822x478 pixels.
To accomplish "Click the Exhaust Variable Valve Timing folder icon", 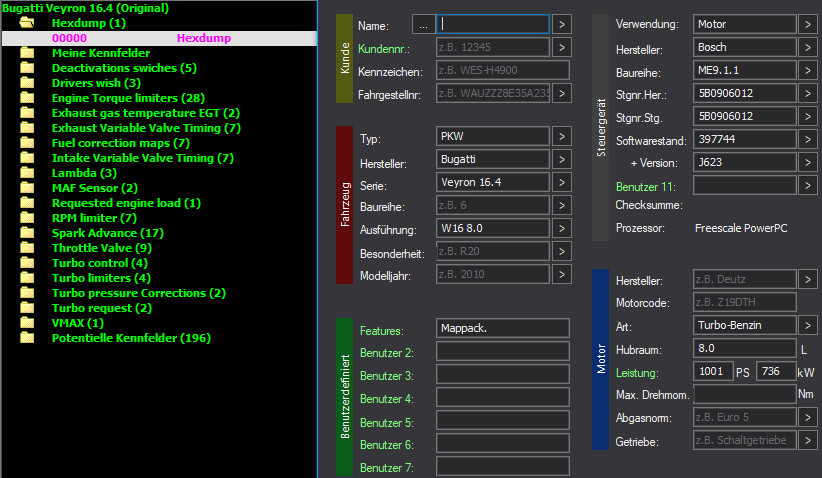I will point(27,128).
